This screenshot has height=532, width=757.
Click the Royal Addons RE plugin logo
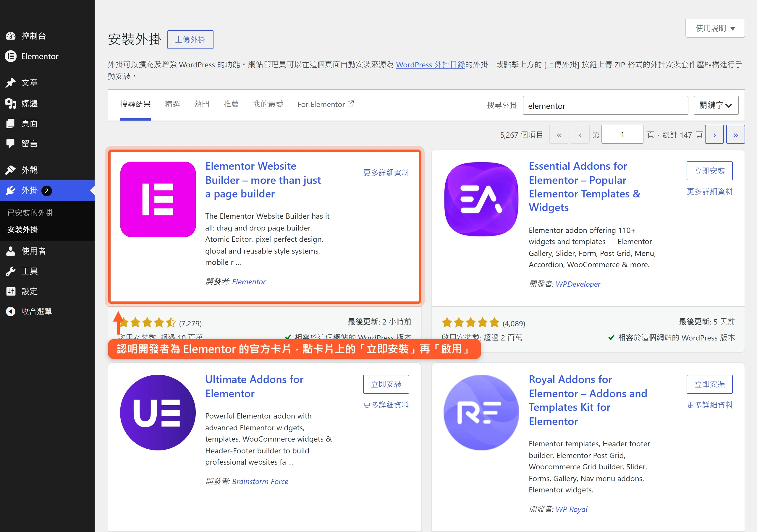coord(481,412)
